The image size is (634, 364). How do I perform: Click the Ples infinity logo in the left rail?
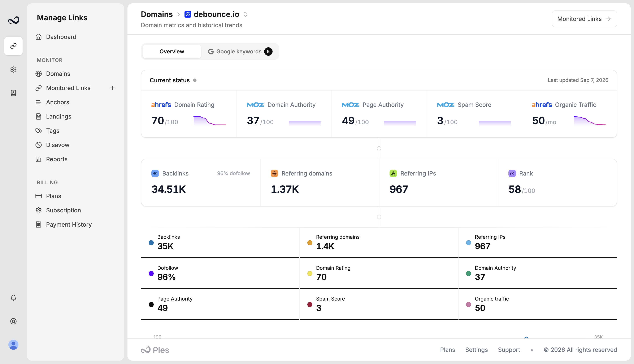13,20
